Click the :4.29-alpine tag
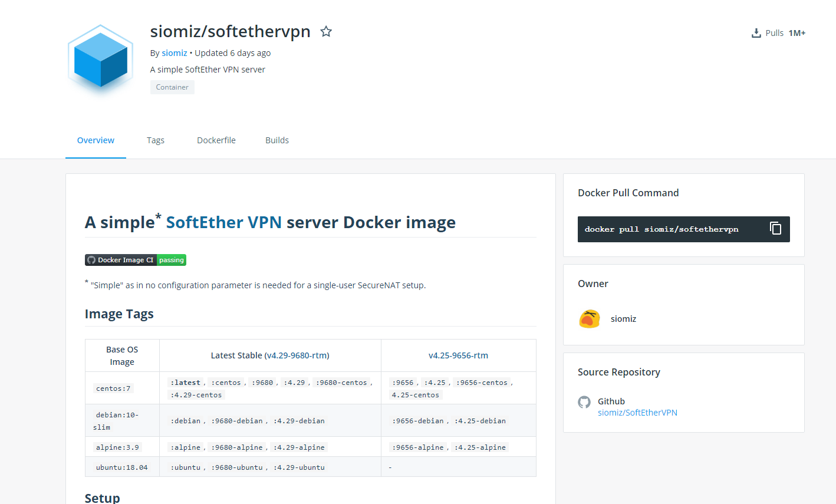 tap(299, 447)
